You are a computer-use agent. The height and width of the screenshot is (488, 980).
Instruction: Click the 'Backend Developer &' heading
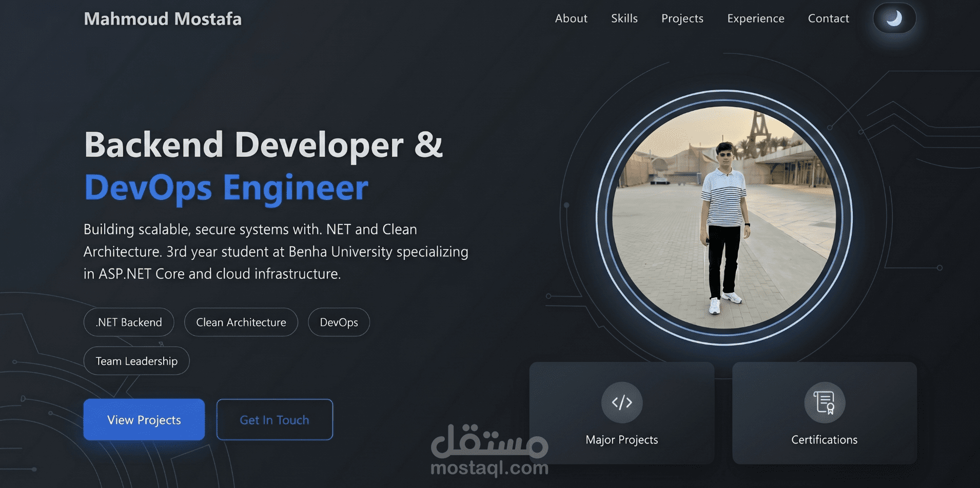(263, 145)
